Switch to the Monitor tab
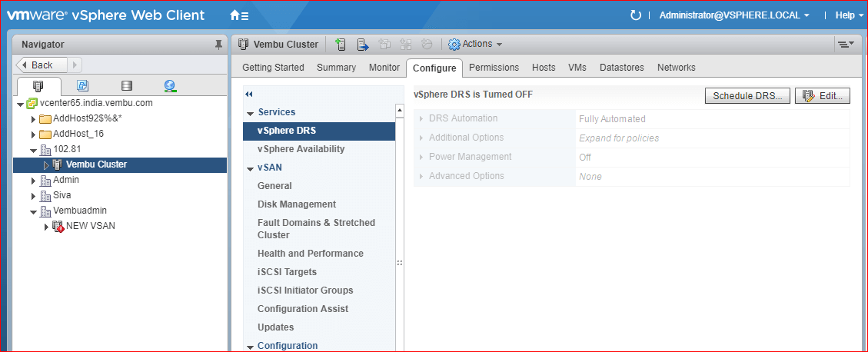Image resolution: width=868 pixels, height=352 pixels. [x=384, y=68]
